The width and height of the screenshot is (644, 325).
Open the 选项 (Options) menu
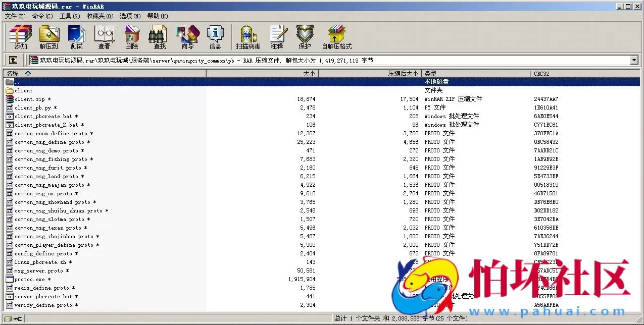(x=129, y=16)
